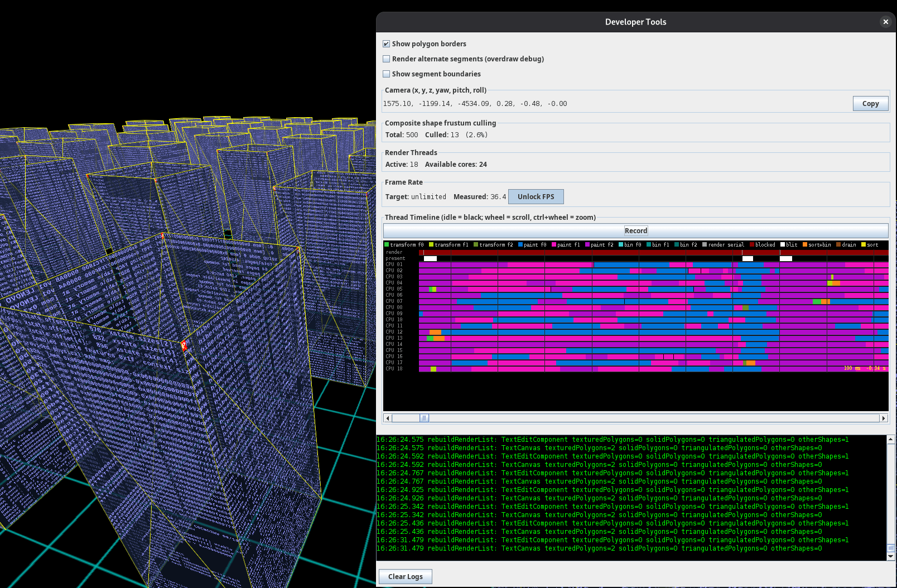
Task: Uncheck Show polygon borders
Action: click(x=386, y=44)
